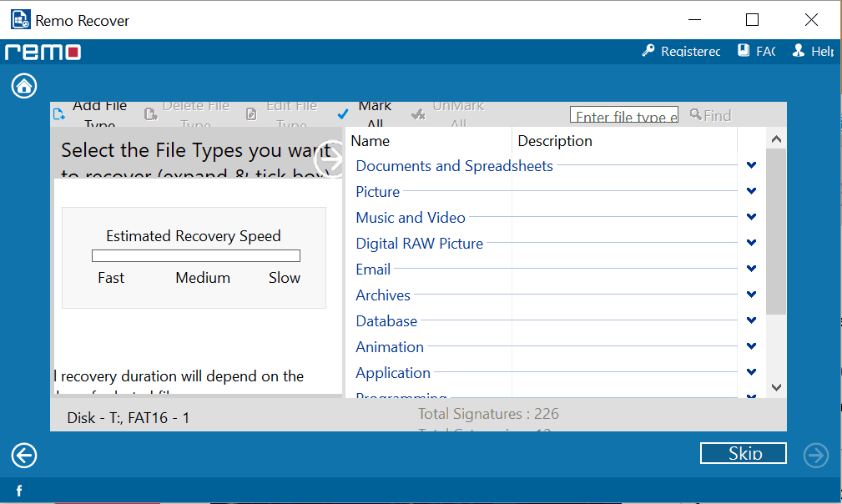Select the Application category label
This screenshot has width=842, height=504.
click(393, 372)
